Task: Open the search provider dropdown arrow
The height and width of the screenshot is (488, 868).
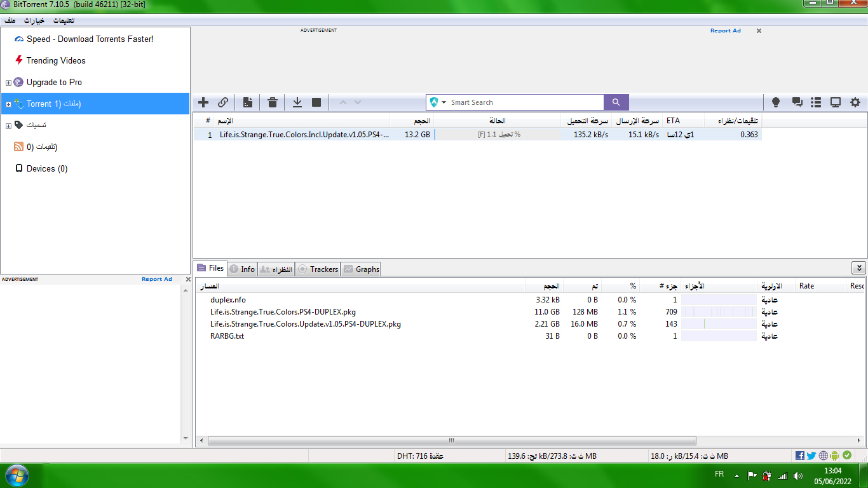Action: [x=444, y=102]
